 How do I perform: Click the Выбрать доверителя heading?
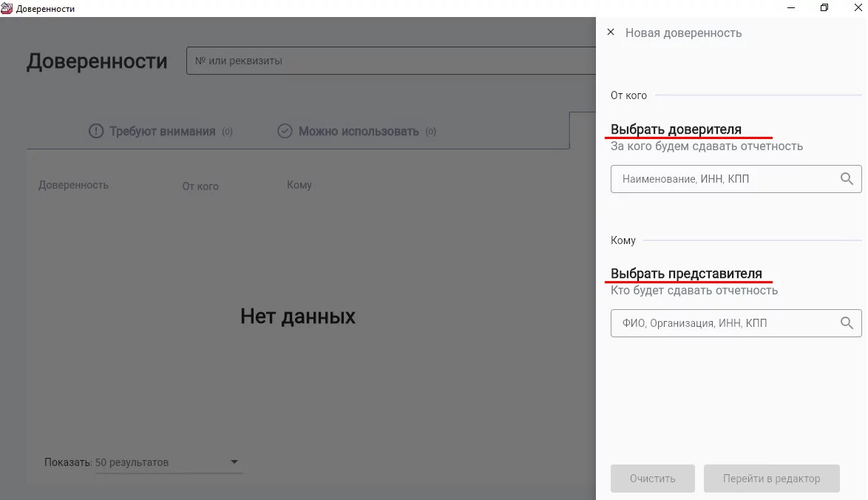click(676, 129)
